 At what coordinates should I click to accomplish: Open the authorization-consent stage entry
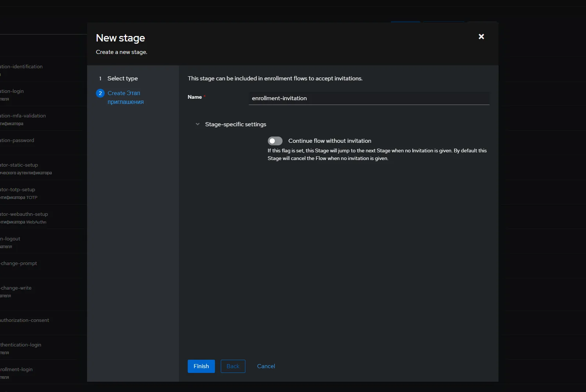point(25,320)
